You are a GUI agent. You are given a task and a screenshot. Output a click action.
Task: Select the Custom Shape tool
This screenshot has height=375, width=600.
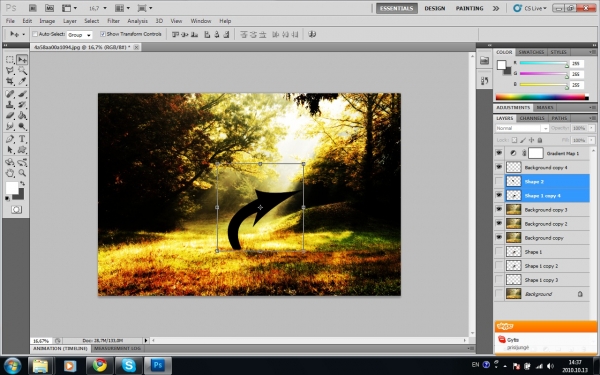[x=22, y=150]
